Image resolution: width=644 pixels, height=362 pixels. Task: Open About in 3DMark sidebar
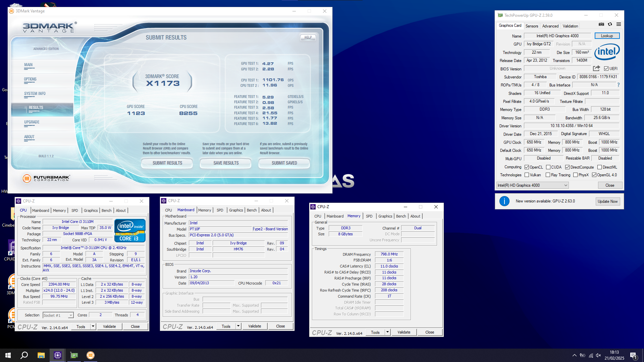pyautogui.click(x=29, y=137)
